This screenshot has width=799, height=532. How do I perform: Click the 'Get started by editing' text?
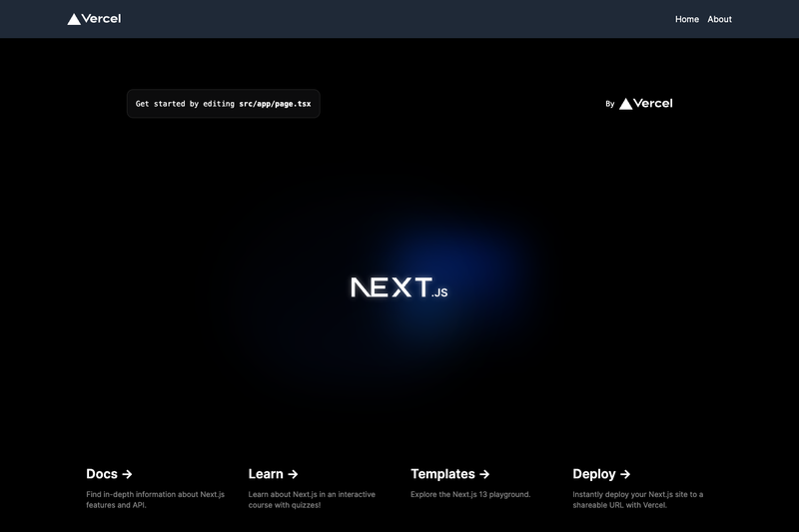click(185, 104)
